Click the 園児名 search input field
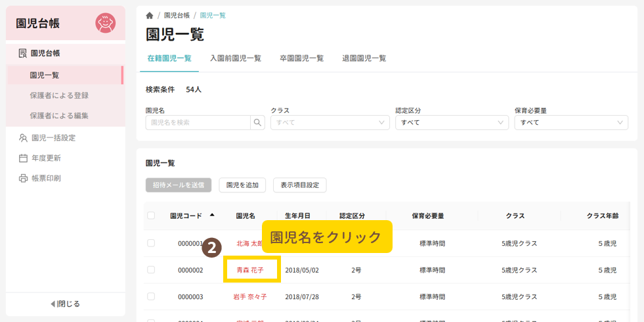 pyautogui.click(x=198, y=122)
